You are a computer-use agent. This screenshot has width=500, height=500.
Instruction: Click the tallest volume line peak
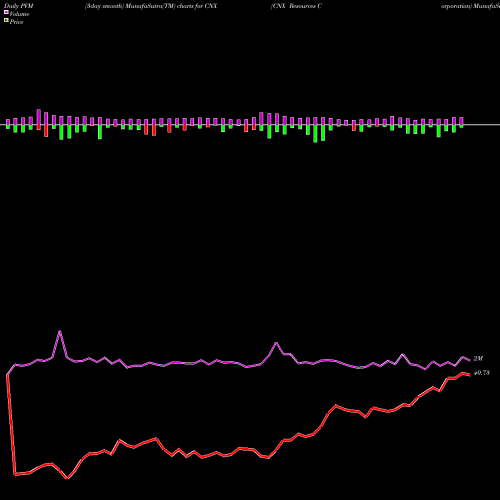pyautogui.click(x=60, y=331)
